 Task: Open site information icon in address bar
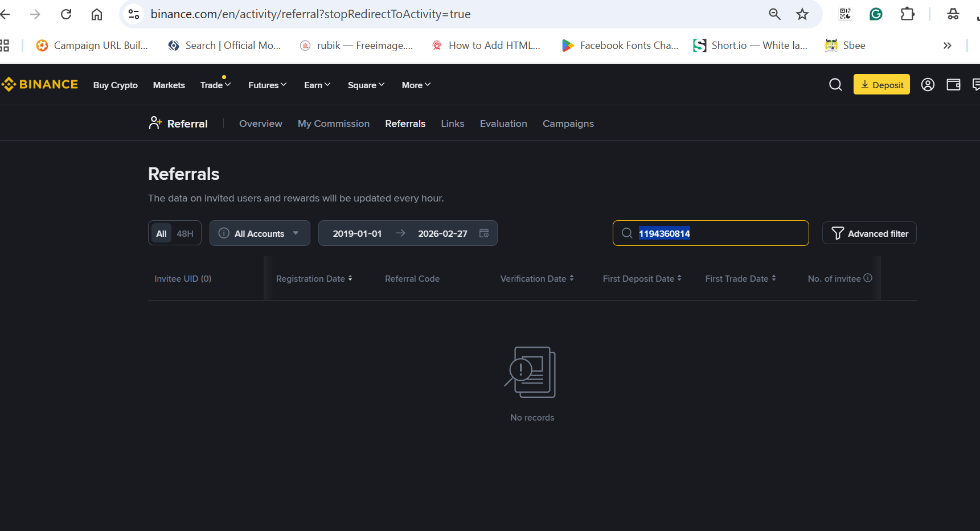coord(134,14)
